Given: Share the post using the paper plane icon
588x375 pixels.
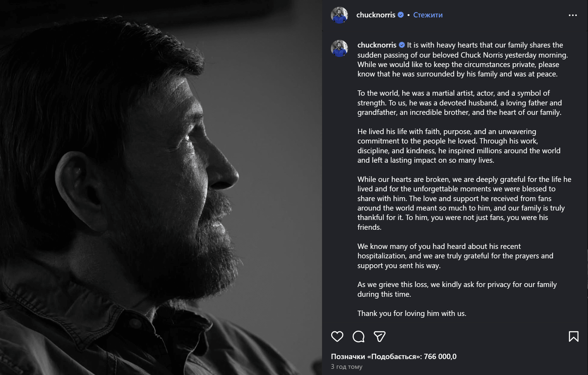Looking at the screenshot, I should point(380,336).
